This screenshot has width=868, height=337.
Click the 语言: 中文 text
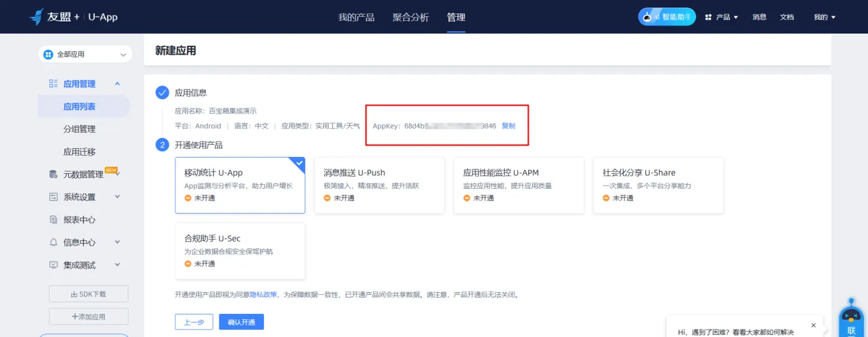pyautogui.click(x=252, y=126)
